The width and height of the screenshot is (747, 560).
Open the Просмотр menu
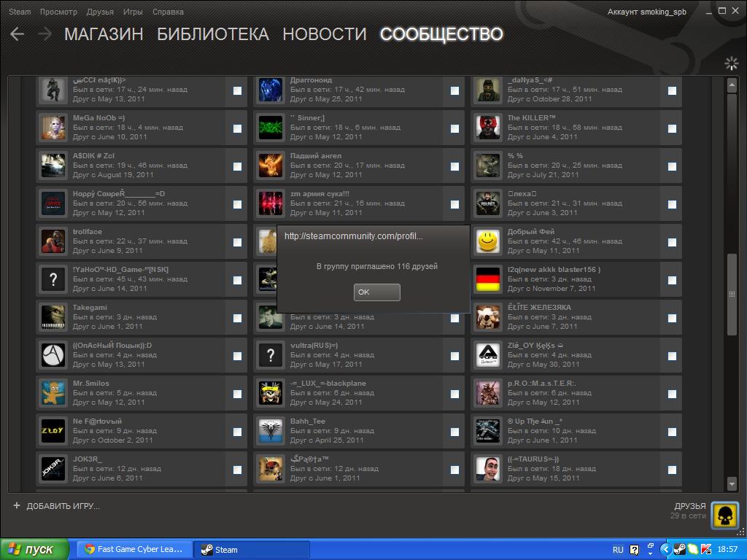58,12
